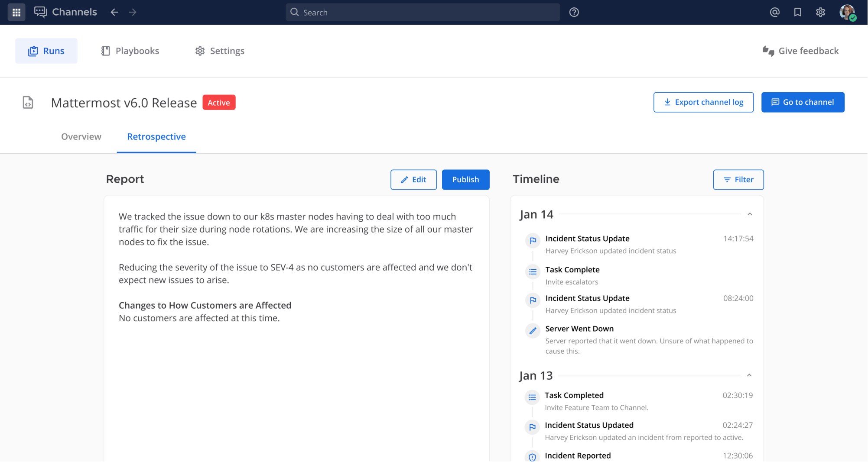Click the 'Jan 14' date heading
868x462 pixels.
tap(536, 215)
